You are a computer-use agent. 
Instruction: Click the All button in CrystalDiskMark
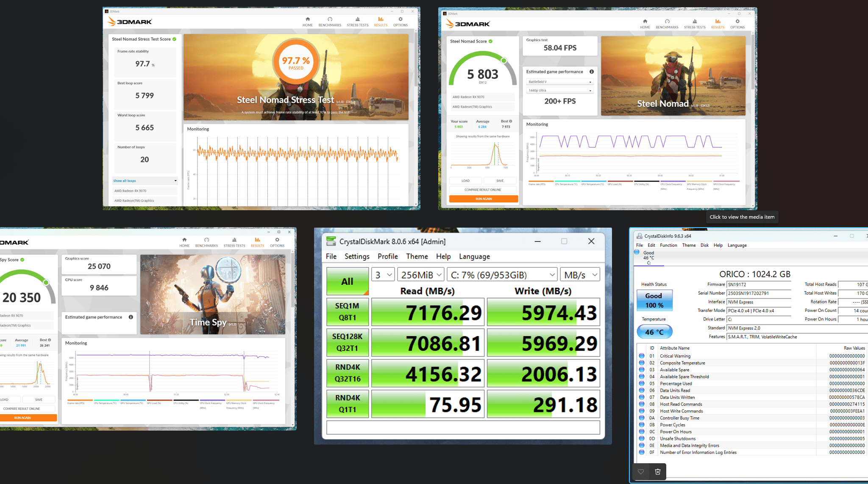(x=348, y=281)
